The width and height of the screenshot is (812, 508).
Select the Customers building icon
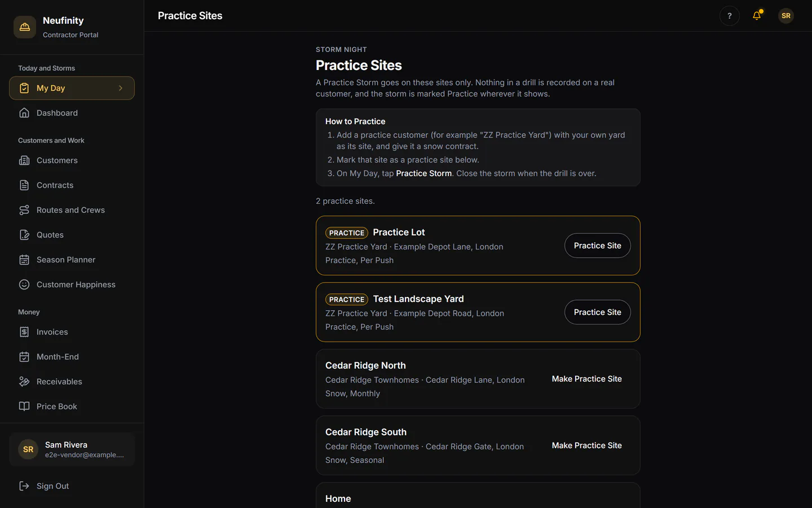click(x=24, y=160)
